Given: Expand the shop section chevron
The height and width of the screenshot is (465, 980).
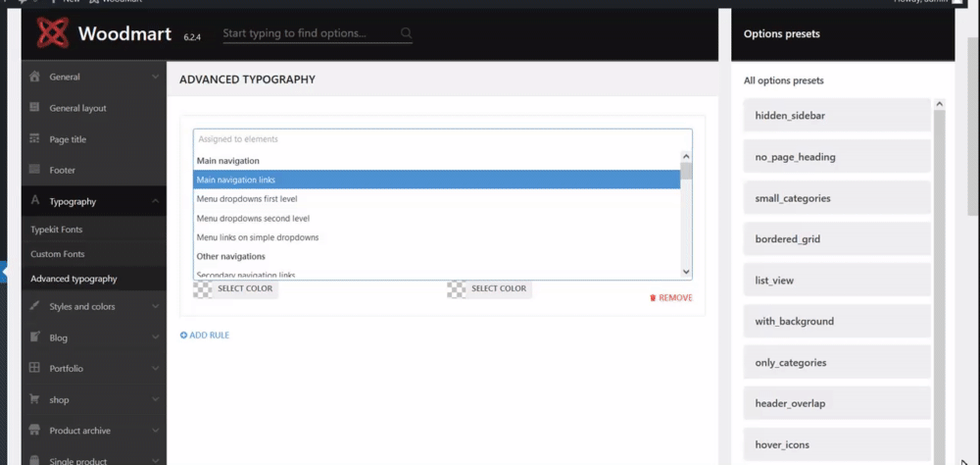Looking at the screenshot, I should pos(155,400).
